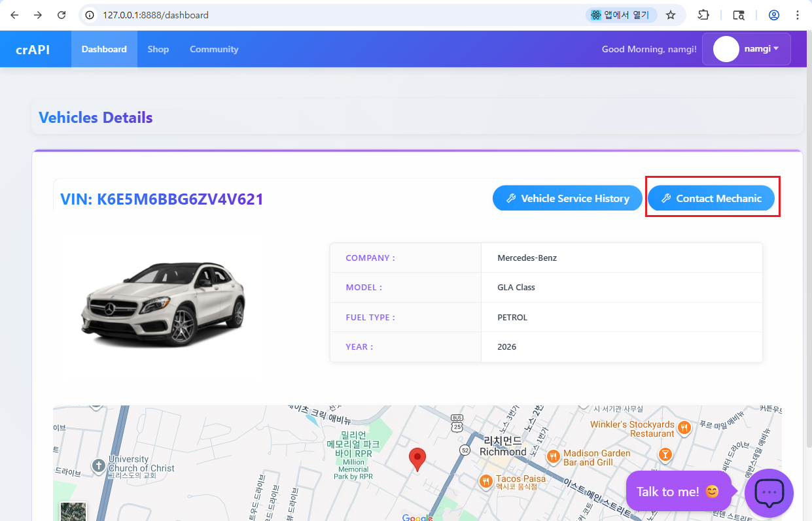Click the Google logo on the map
Viewport: 812px width, 521px height.
pos(417,518)
